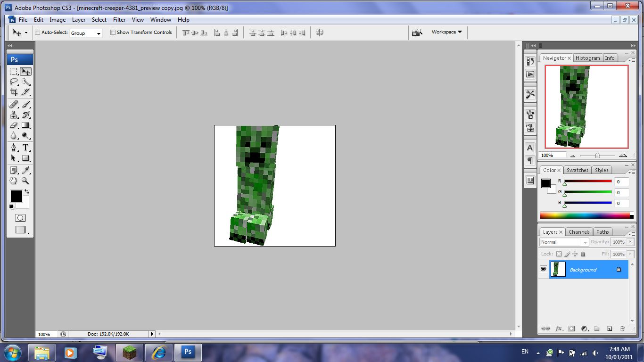Viewport: 644px width, 362px height.
Task: Select the Blur tool
Action: [14, 136]
